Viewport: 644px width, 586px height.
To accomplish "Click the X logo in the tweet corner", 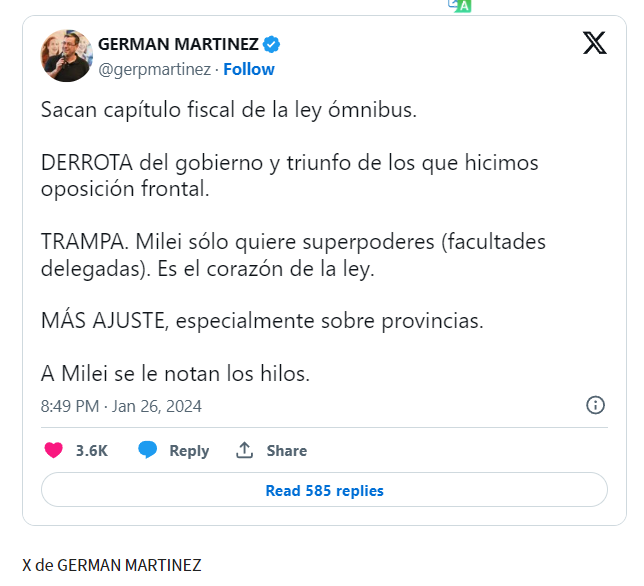I will point(594,43).
